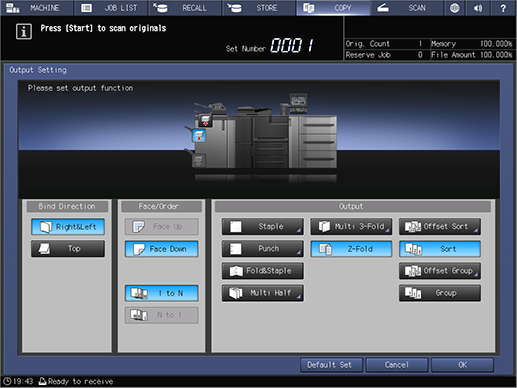Click the clock icon in status bar
This screenshot has width=517, height=388.
click(7, 381)
